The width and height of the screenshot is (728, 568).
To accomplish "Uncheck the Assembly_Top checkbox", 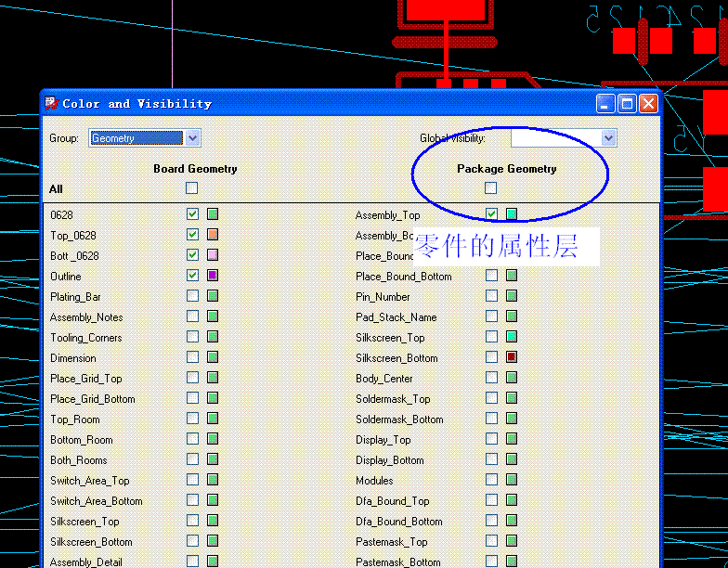I will point(492,213).
